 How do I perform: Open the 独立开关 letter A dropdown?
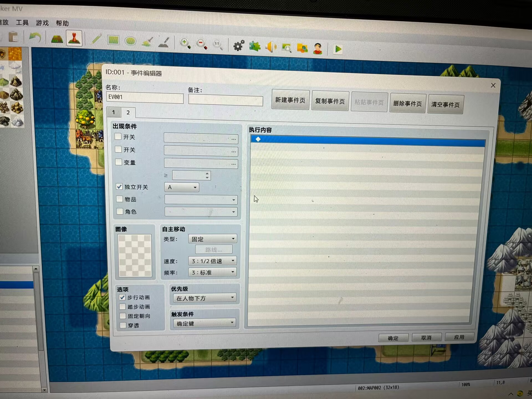182,187
